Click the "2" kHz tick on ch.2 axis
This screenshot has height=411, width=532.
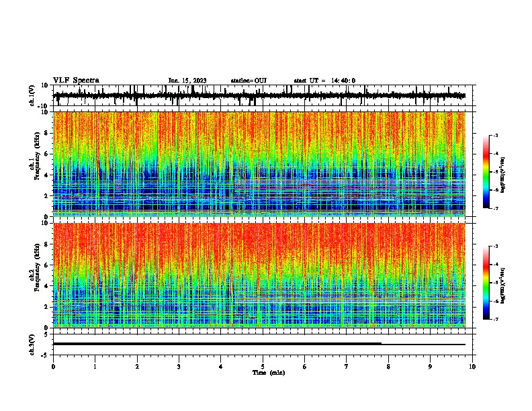point(47,307)
